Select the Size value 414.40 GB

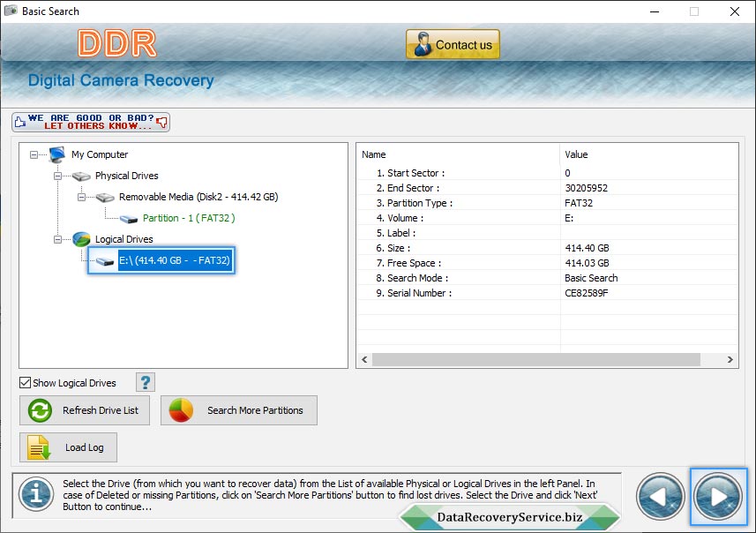pos(587,248)
